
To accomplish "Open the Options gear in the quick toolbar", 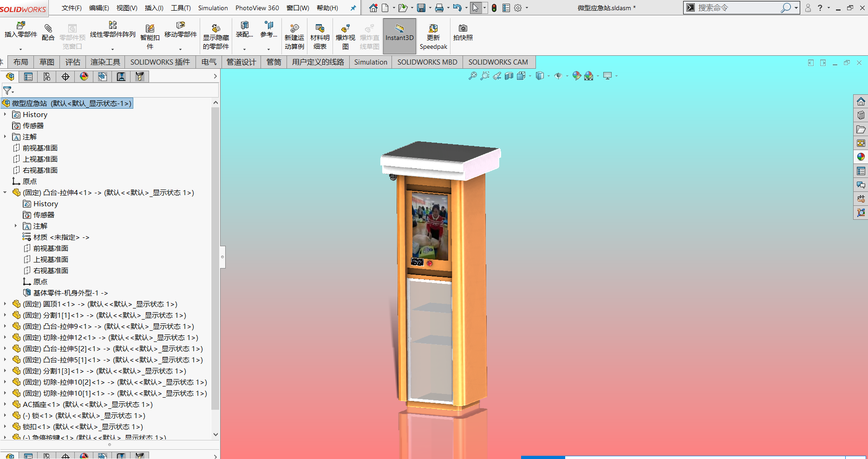I will click(x=518, y=8).
